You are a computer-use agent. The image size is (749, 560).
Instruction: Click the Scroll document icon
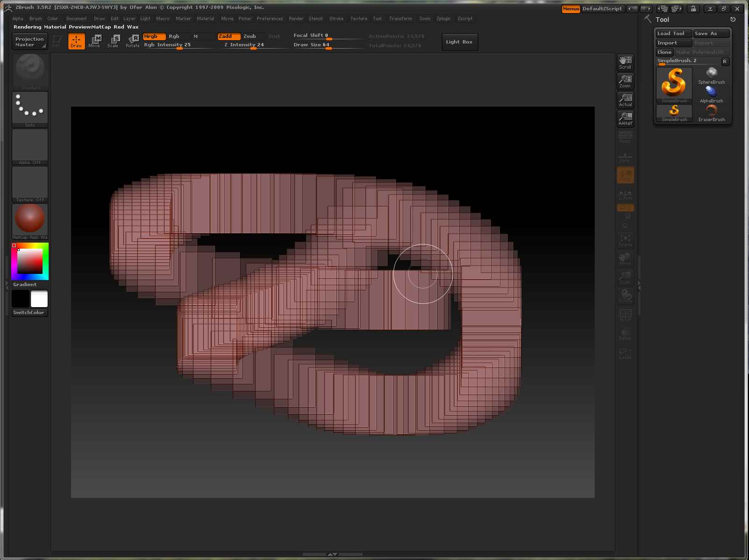point(625,62)
